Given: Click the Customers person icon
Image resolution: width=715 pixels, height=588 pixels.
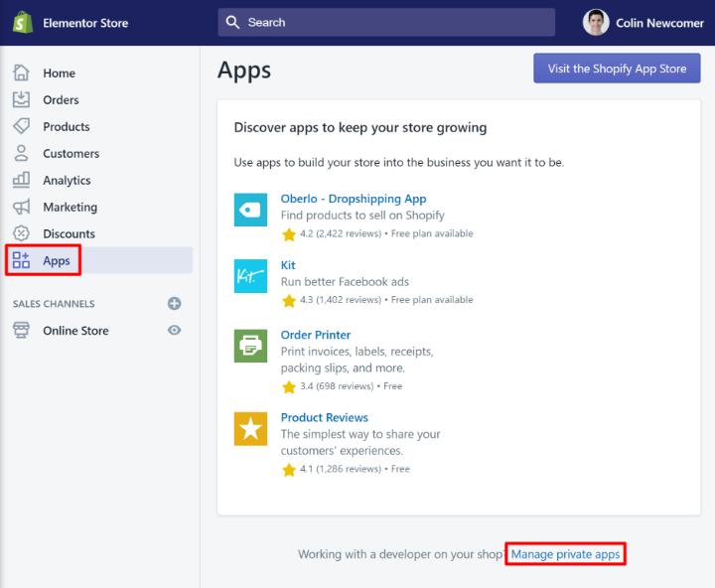Looking at the screenshot, I should 21,154.
